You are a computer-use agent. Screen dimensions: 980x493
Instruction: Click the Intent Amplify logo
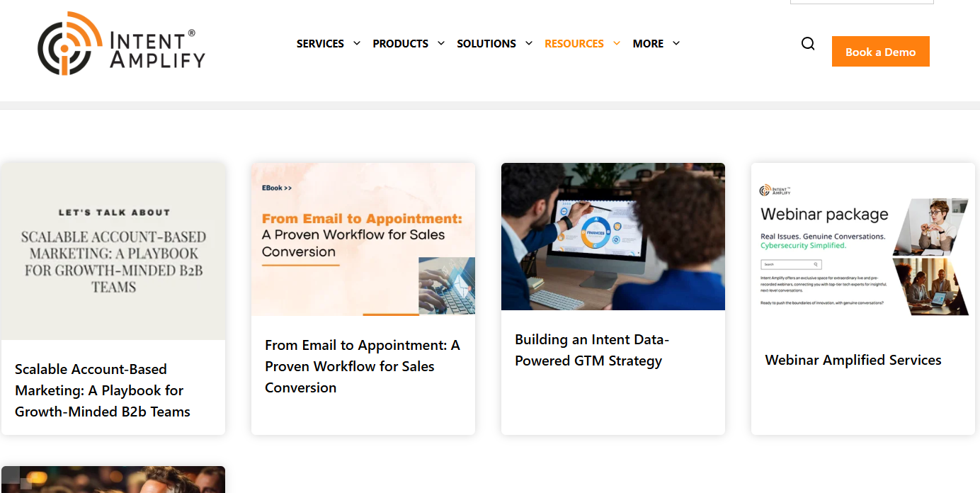point(121,43)
